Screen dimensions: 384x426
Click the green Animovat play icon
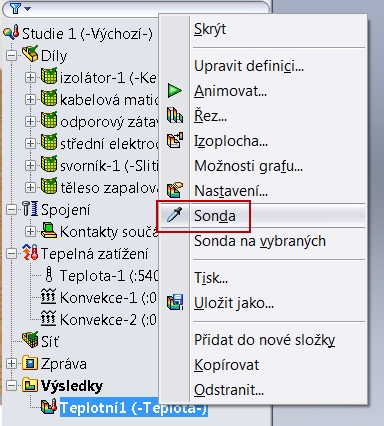(x=175, y=91)
